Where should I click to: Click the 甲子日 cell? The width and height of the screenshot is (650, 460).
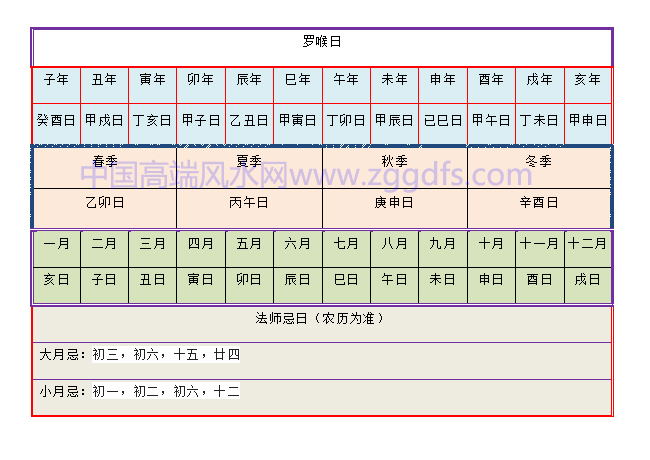201,124
